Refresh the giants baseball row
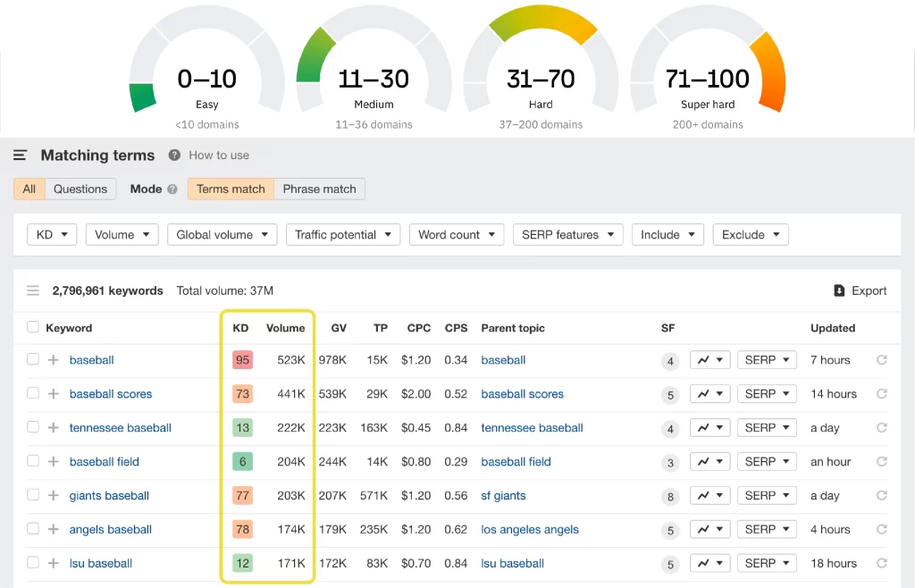 882,495
